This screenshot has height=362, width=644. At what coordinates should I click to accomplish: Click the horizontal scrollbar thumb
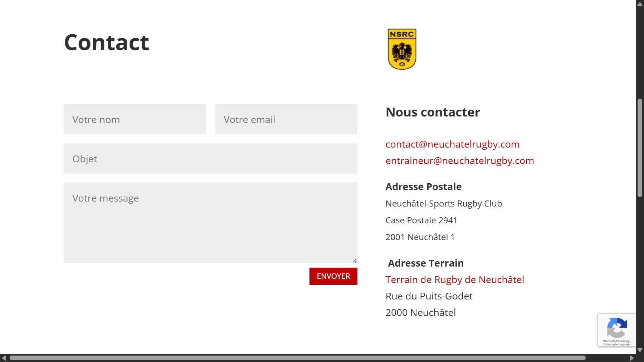click(x=297, y=358)
